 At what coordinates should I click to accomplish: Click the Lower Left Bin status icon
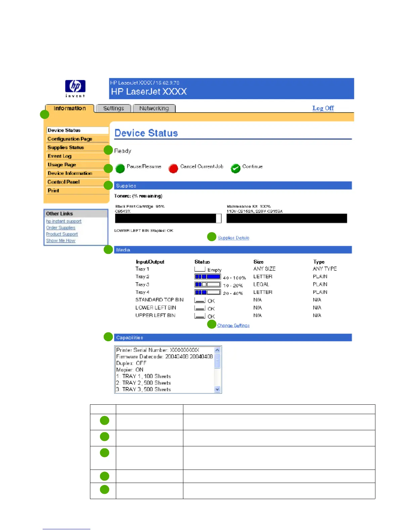coord(200,308)
